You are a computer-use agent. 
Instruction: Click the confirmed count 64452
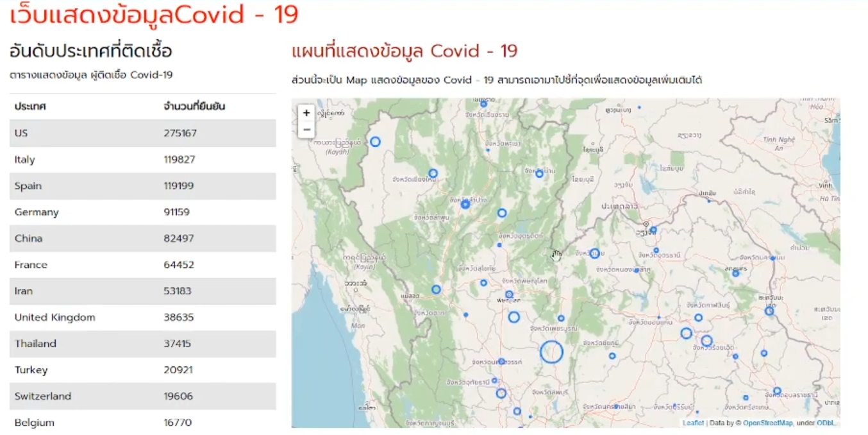(179, 264)
